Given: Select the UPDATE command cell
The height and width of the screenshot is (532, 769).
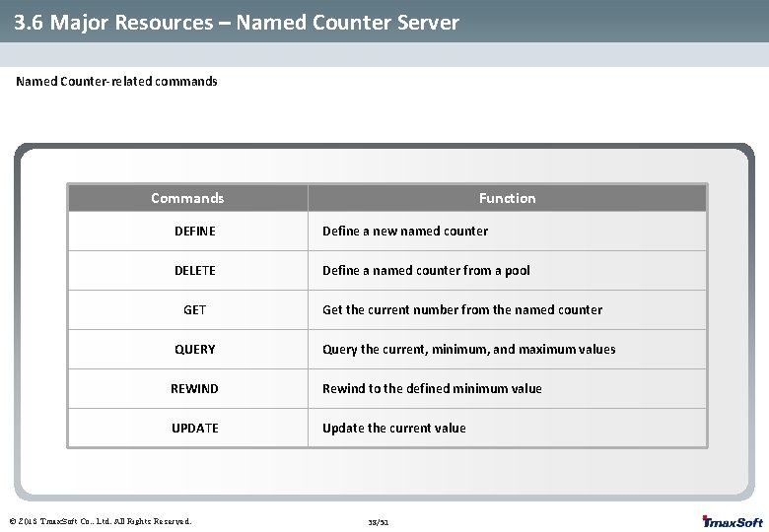Looking at the screenshot, I should click(188, 428).
